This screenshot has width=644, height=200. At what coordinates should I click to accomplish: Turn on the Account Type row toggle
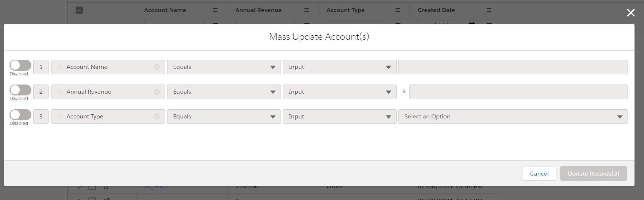(x=20, y=115)
